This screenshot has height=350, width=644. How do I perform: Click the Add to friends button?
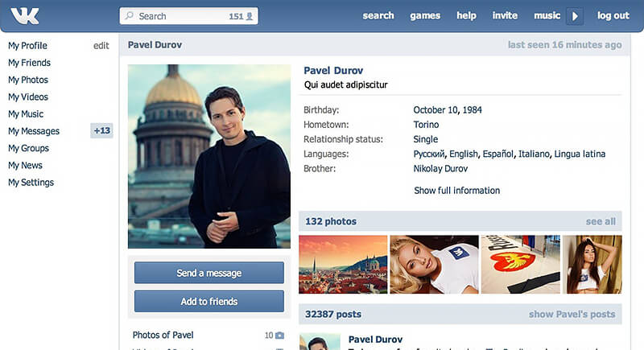tap(209, 301)
